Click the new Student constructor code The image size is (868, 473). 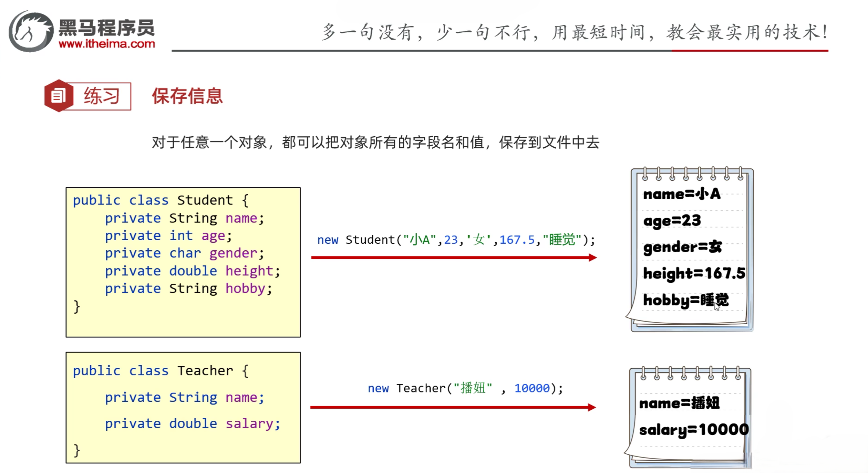click(456, 240)
